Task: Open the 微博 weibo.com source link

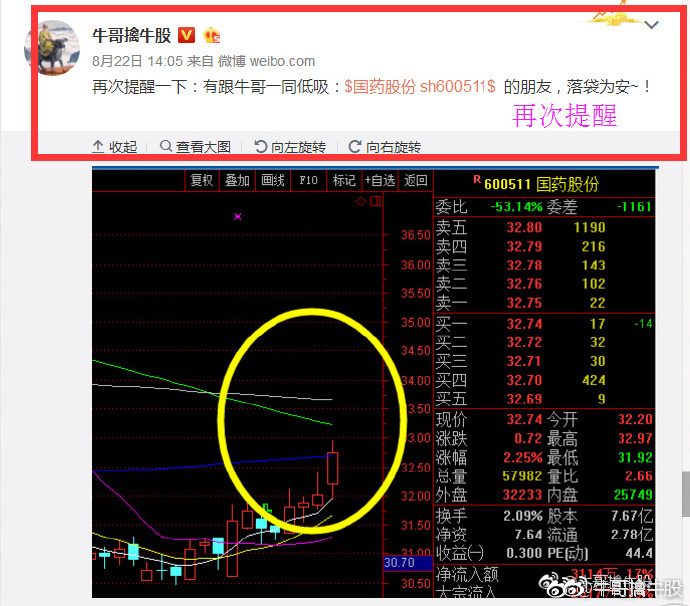Action: click(267, 61)
